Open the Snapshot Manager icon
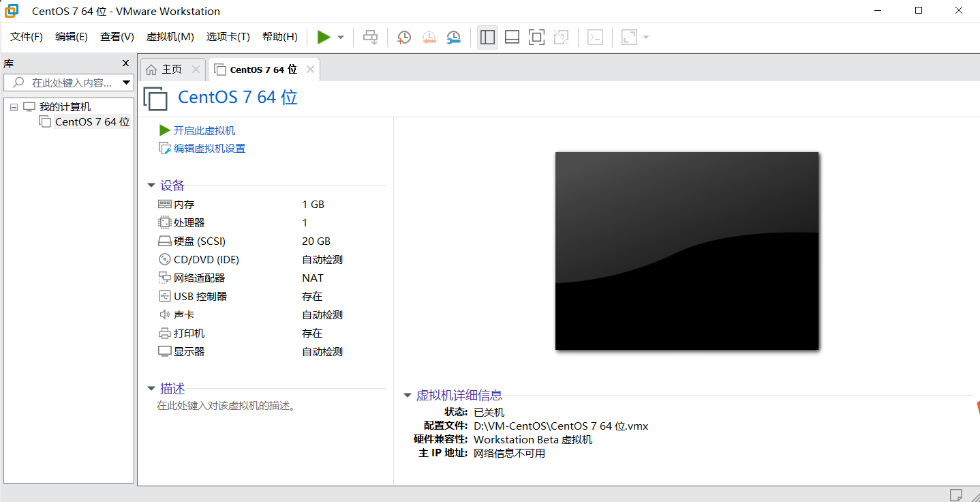Image resolution: width=980 pixels, height=502 pixels. (453, 37)
